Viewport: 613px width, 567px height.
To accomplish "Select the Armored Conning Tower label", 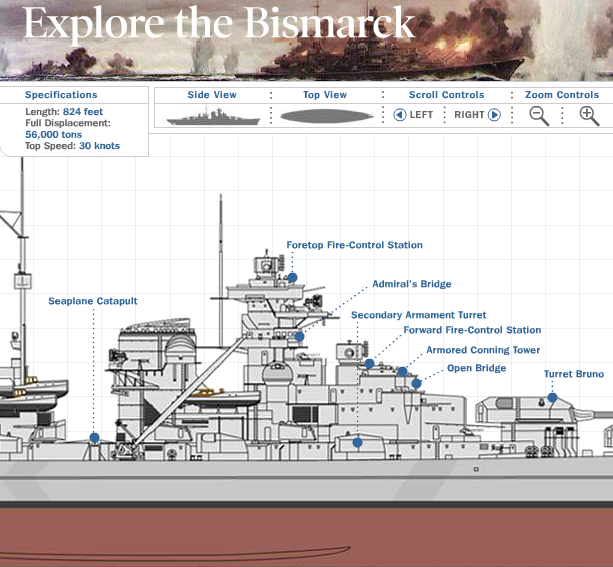I will coord(483,350).
